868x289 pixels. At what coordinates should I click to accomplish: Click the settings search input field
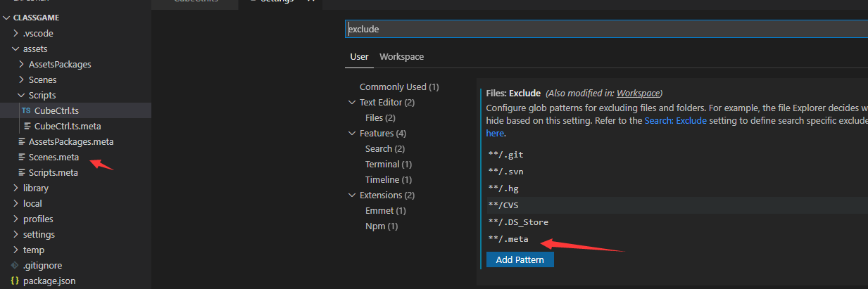(605, 29)
